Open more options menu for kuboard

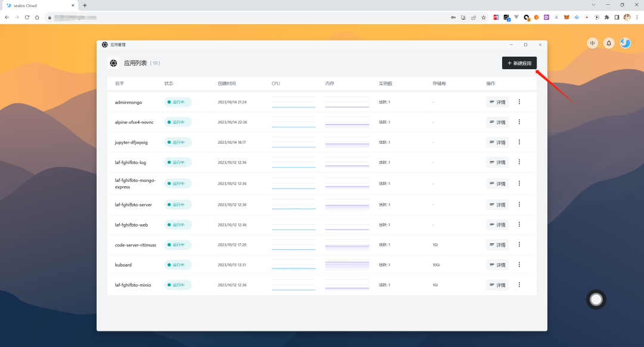pos(519,265)
